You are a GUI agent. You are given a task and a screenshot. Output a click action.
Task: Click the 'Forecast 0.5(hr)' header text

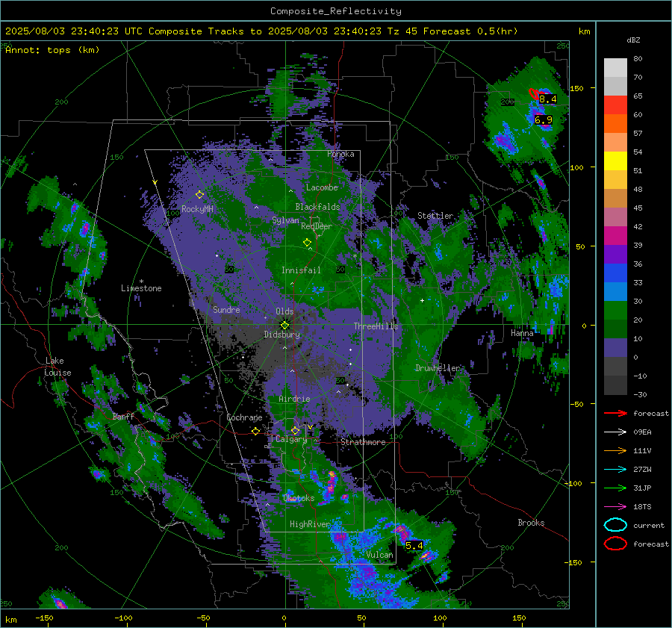pyautogui.click(x=470, y=31)
